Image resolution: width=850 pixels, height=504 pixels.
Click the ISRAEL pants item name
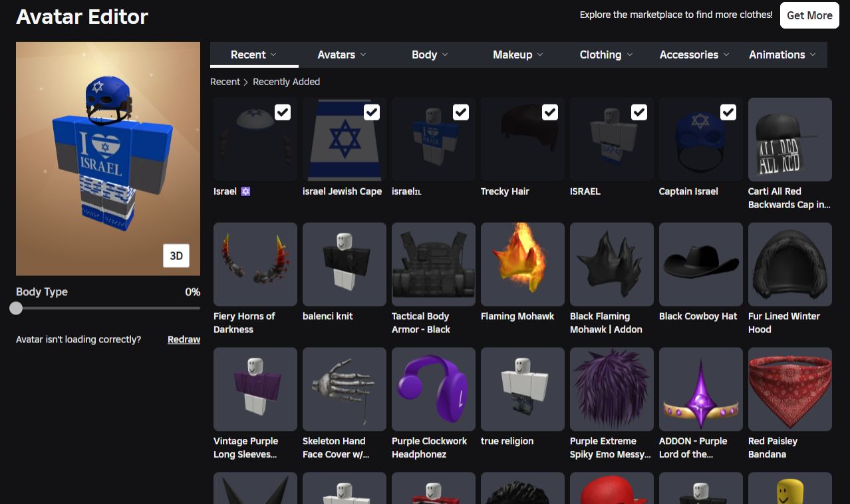coord(585,191)
